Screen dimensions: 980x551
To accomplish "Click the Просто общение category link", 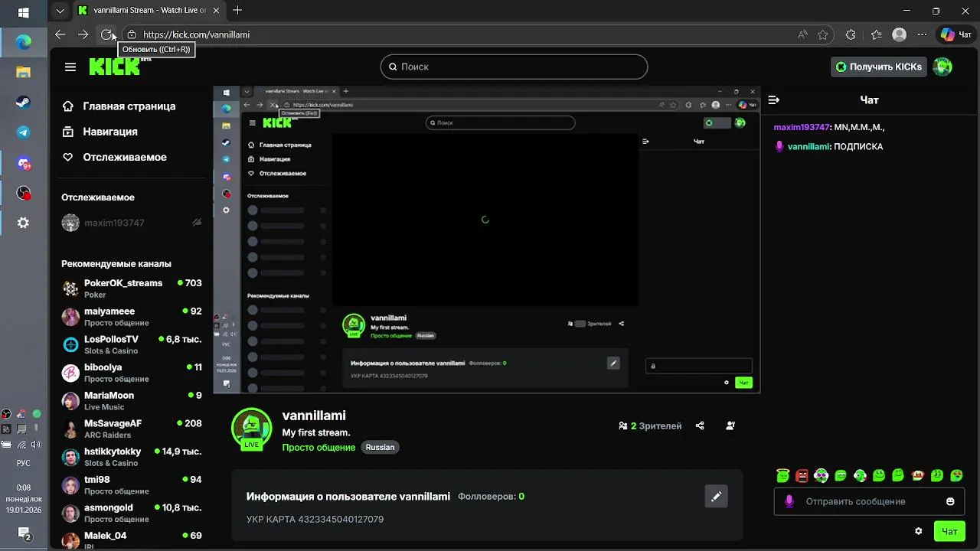I will click(x=318, y=447).
